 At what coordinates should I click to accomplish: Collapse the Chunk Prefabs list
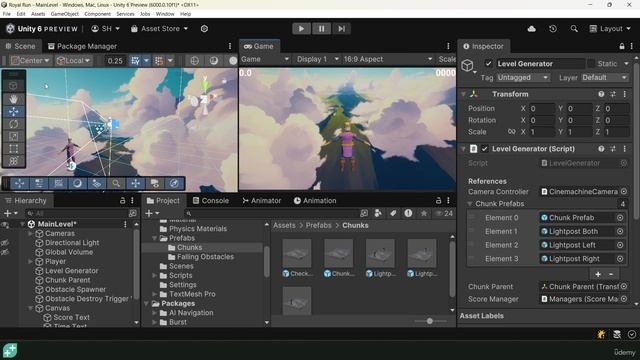point(470,204)
